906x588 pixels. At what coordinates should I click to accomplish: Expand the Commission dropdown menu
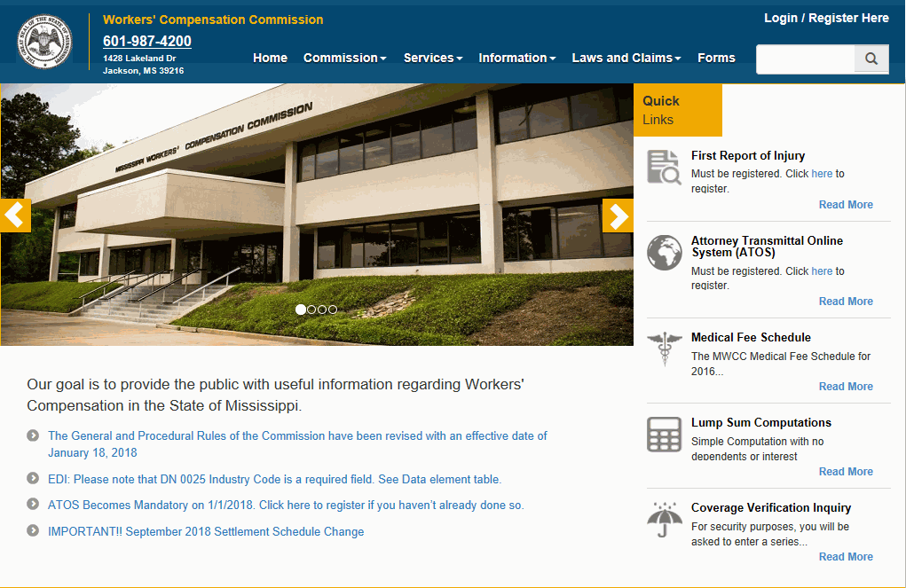[345, 58]
